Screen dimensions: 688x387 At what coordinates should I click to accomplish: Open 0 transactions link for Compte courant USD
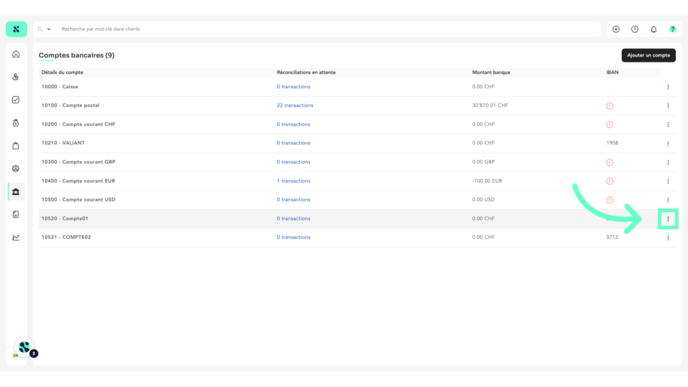(294, 200)
